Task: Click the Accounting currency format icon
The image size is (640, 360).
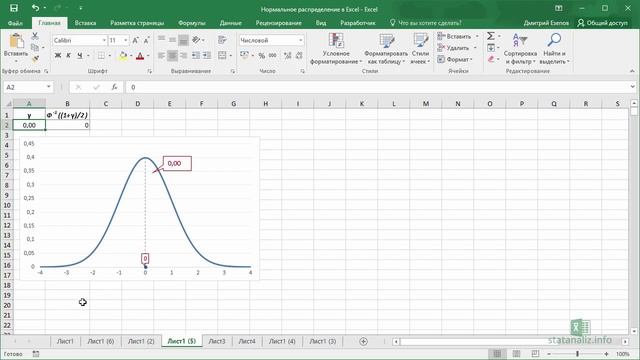Action: (244, 56)
